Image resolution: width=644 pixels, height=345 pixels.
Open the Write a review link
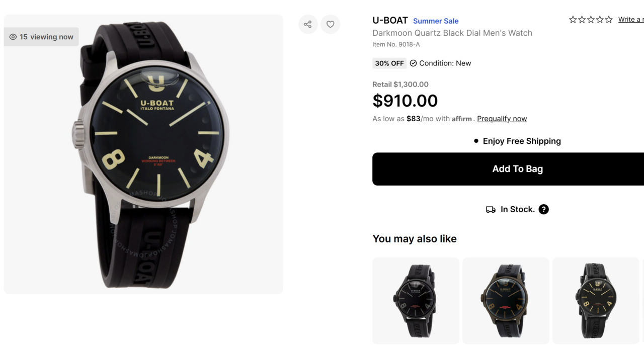point(630,20)
